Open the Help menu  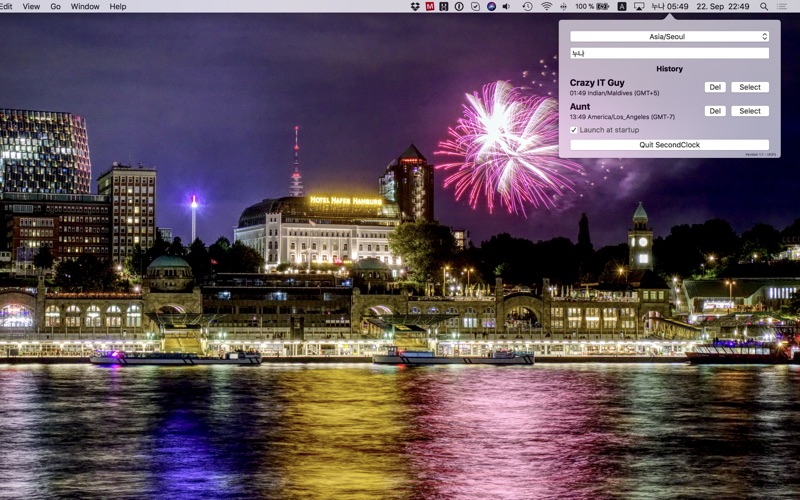tap(118, 6)
